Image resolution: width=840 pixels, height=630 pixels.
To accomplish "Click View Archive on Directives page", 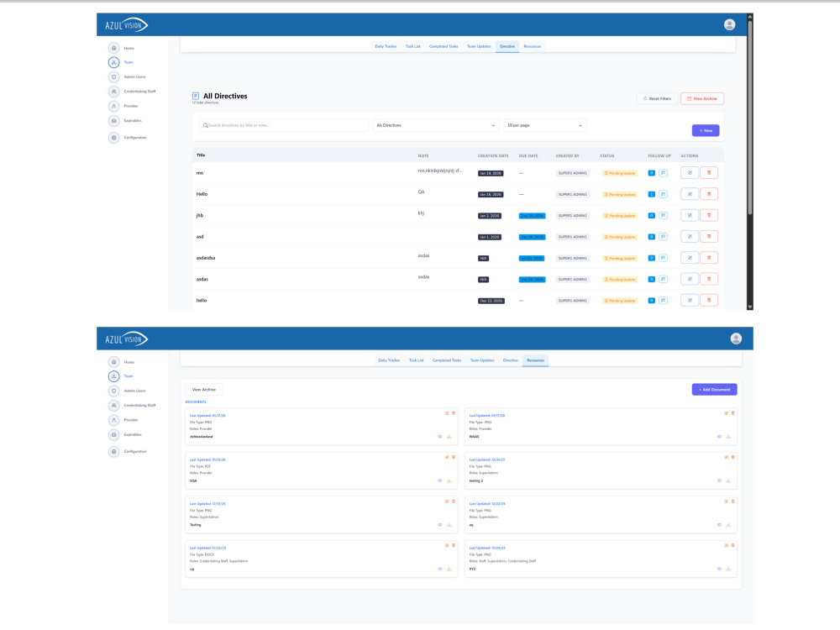I will 701,98.
